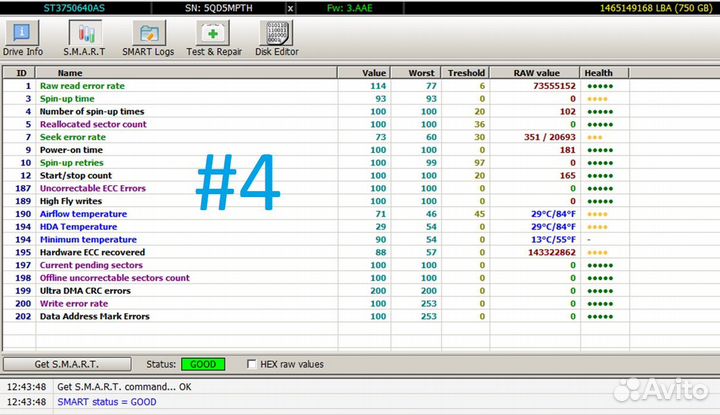Launch the Disk Editor
Image resolution: width=720 pixels, height=415 pixels.
point(277,39)
